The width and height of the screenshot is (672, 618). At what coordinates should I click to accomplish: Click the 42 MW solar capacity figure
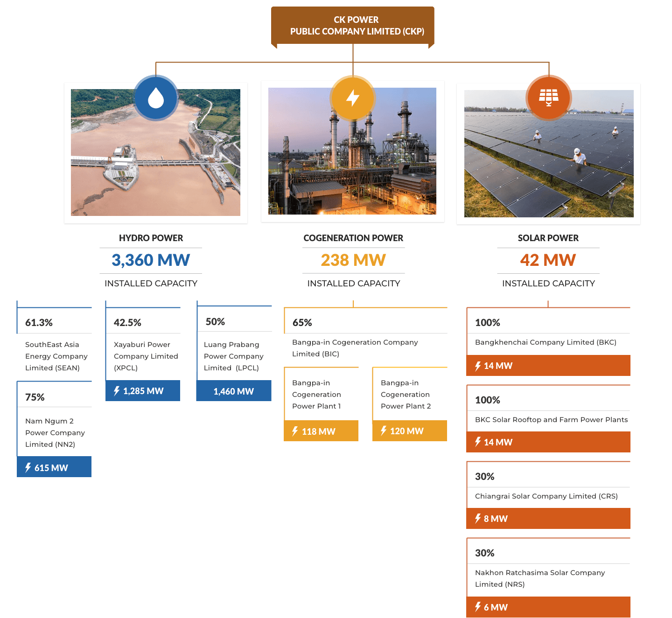548,260
